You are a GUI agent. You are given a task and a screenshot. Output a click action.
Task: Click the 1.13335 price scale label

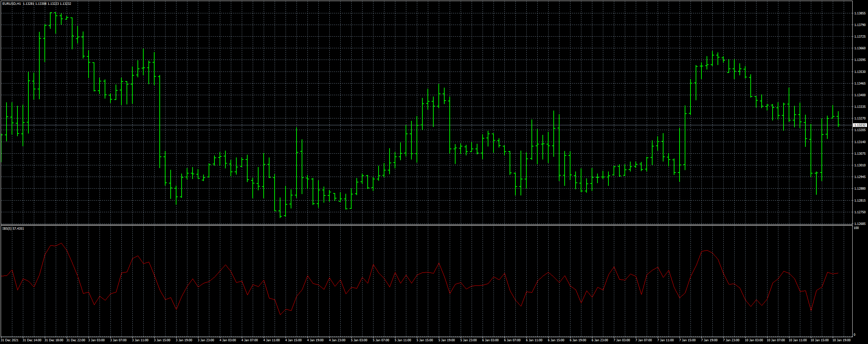tap(860, 107)
